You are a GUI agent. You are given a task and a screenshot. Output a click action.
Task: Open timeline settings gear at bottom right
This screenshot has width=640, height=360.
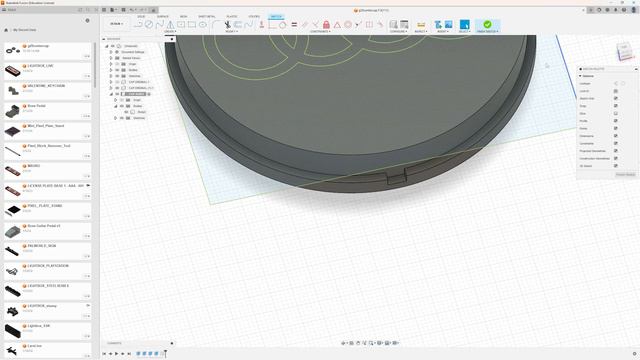point(634,354)
